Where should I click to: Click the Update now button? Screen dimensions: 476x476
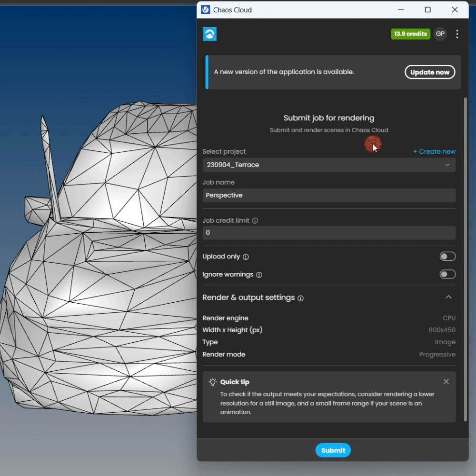pyautogui.click(x=429, y=72)
